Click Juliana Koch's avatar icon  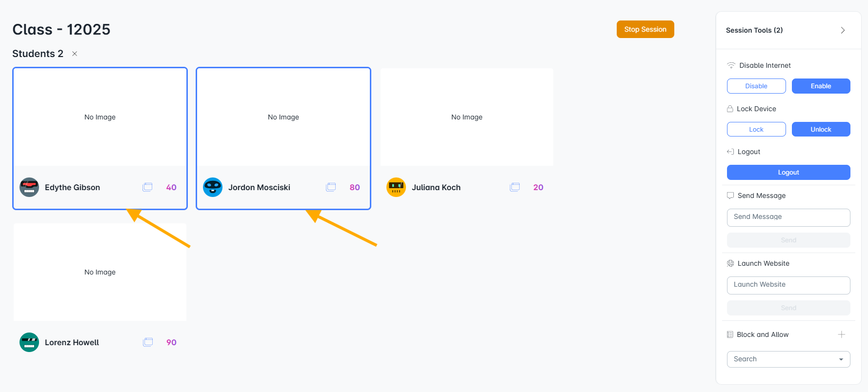coord(396,187)
